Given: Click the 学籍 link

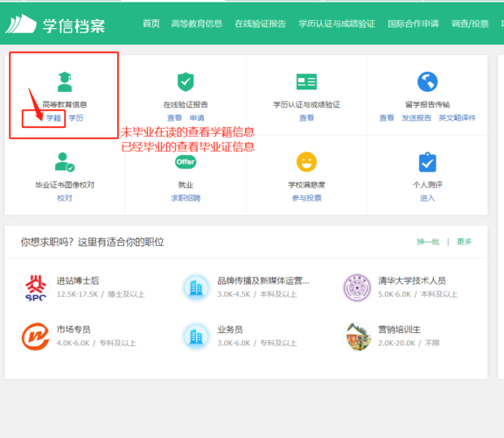Looking at the screenshot, I should tap(53, 117).
